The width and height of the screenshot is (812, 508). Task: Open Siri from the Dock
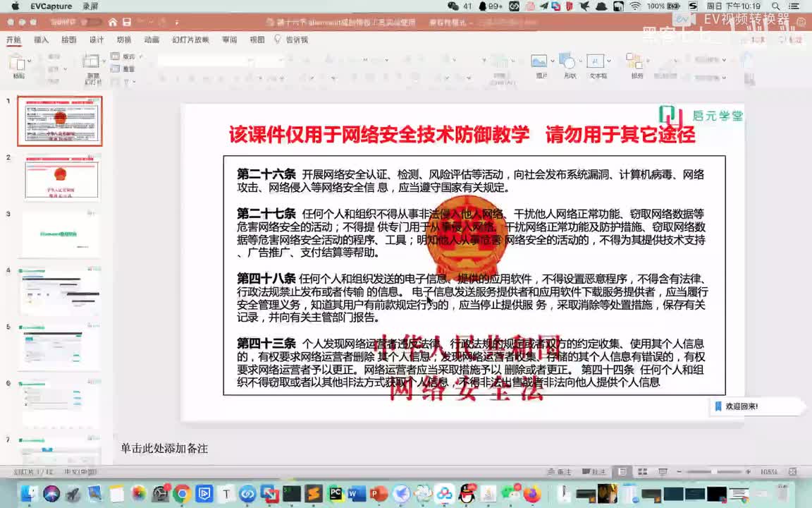(51, 493)
